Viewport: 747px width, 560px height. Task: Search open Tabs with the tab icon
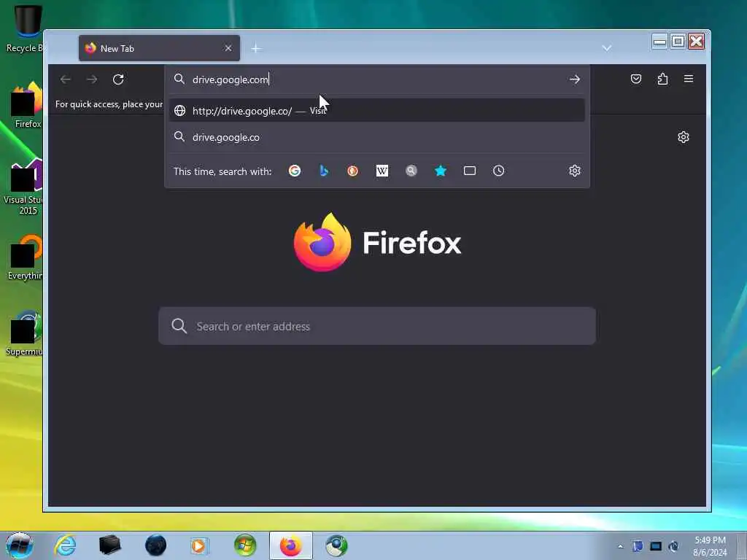[470, 171]
